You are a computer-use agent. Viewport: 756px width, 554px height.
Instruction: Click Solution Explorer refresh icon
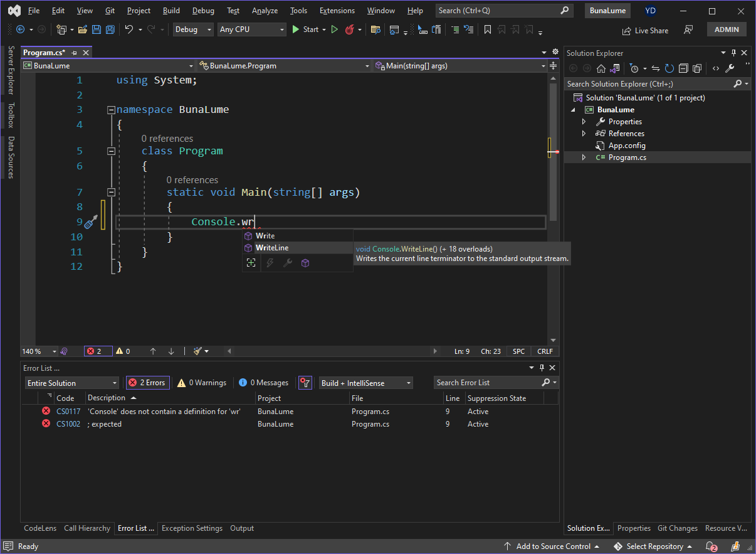click(x=669, y=68)
